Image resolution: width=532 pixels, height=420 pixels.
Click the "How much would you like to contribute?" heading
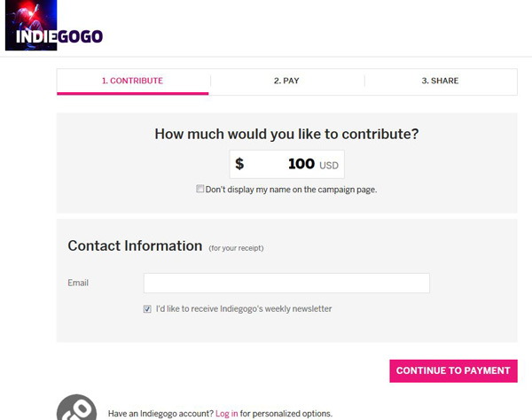pyautogui.click(x=286, y=134)
